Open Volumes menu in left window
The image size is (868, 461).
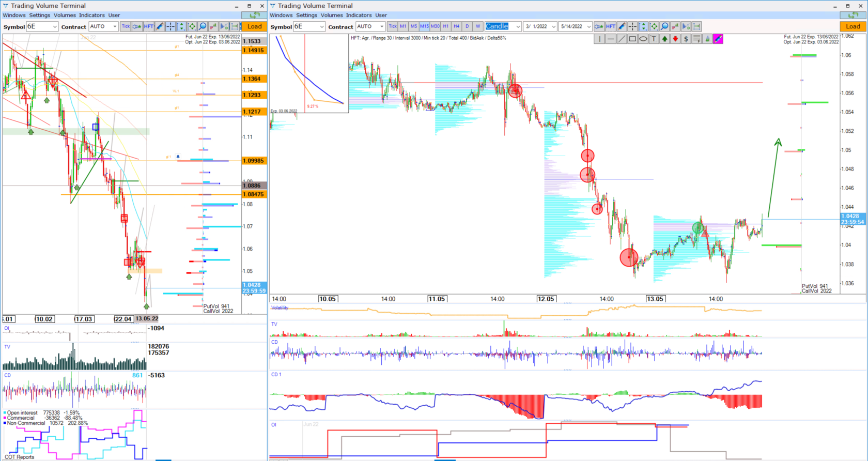click(65, 15)
